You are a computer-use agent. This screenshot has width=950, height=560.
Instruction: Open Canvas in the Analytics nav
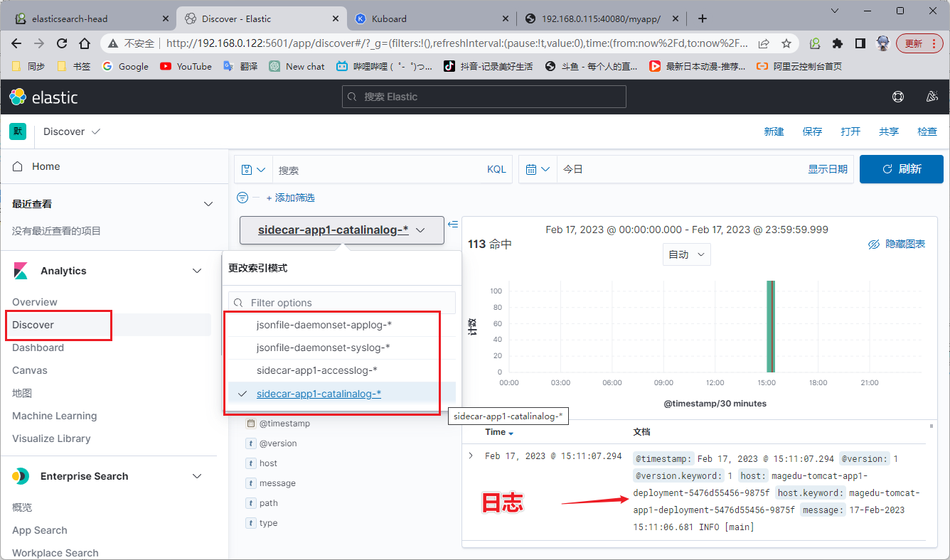[30, 370]
